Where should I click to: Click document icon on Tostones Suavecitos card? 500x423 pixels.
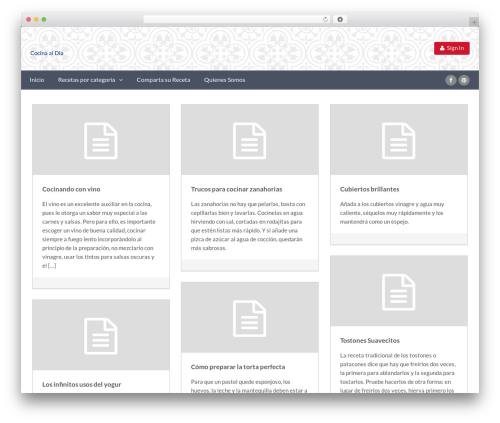tap(398, 292)
